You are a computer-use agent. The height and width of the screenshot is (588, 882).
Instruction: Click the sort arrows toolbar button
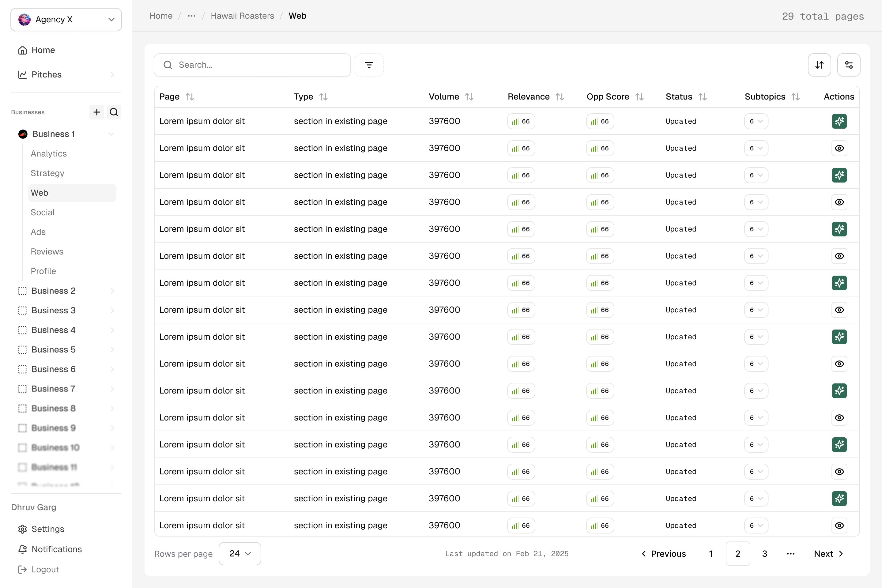click(819, 65)
